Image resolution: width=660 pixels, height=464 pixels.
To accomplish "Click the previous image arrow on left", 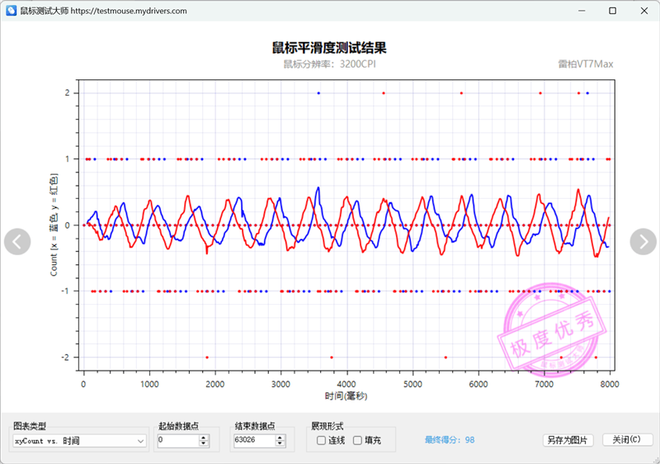I will [18, 241].
